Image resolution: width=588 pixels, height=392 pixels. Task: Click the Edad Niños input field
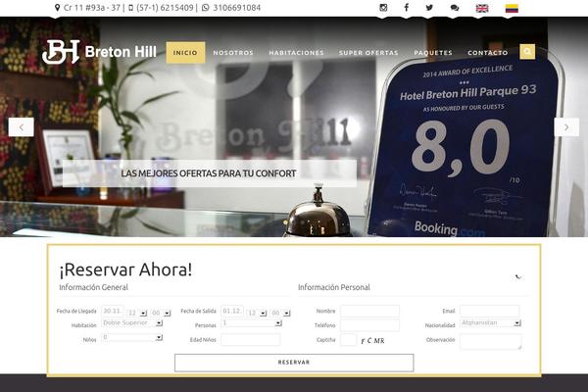(x=251, y=340)
